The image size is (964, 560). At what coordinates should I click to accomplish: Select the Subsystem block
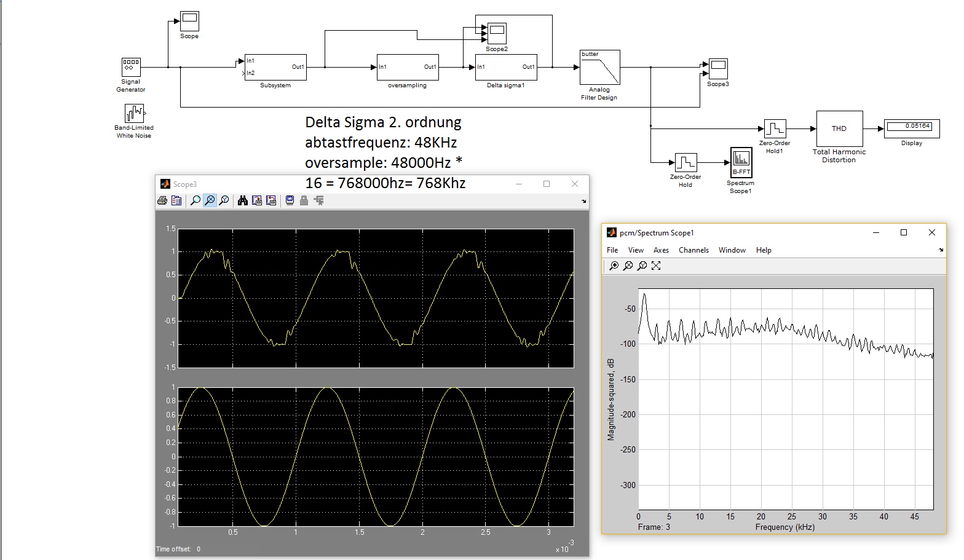pos(275,67)
